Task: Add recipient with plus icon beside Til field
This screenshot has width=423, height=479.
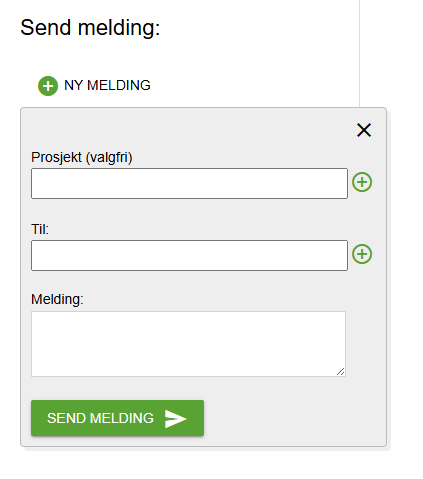Action: [362, 254]
